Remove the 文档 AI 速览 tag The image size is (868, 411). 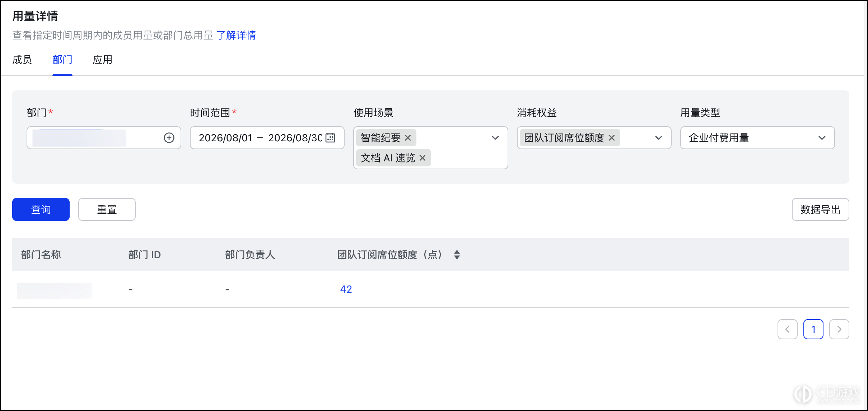423,158
